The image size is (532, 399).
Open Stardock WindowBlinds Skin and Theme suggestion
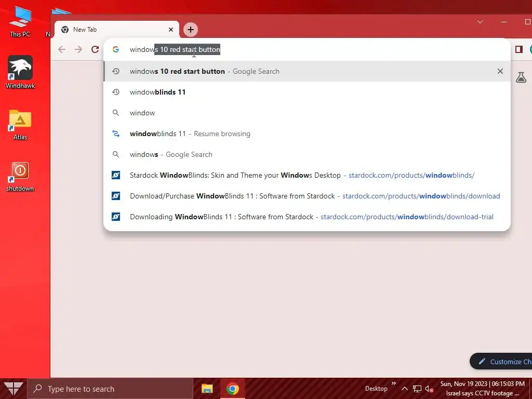[x=307, y=175]
